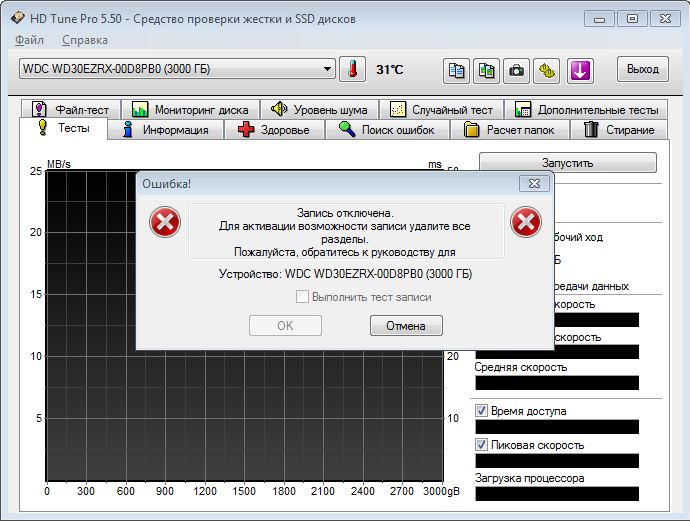
Task: Click the 31°C temperature readout
Action: pos(390,70)
